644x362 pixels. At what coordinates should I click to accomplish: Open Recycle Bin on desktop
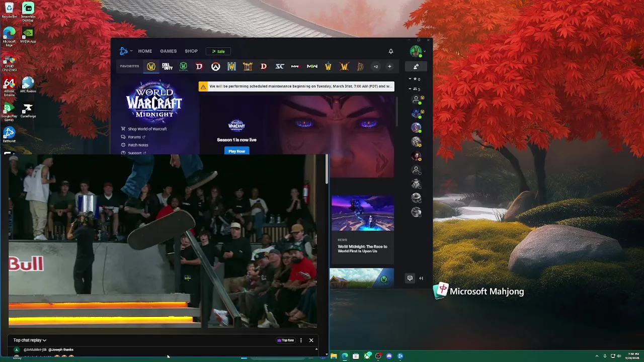click(x=9, y=10)
